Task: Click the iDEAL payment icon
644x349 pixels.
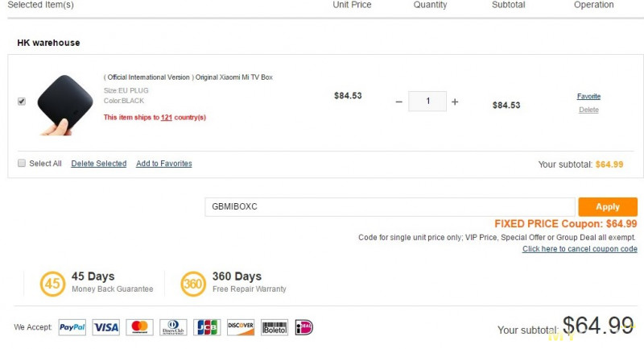Action: coord(304,327)
